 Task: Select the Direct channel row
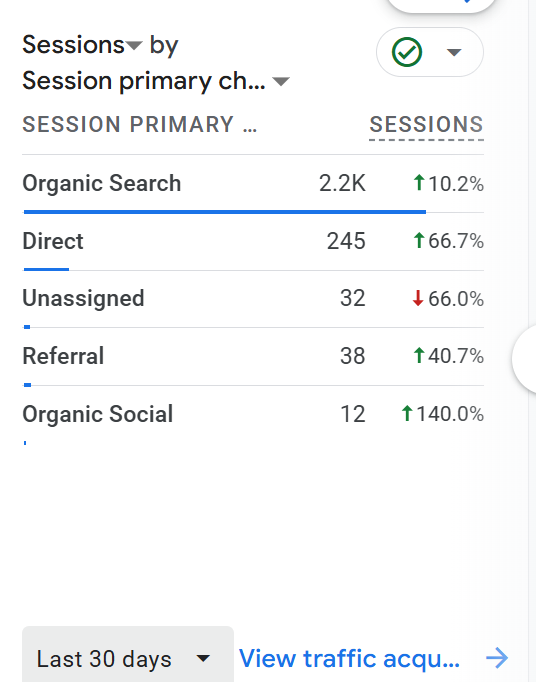pyautogui.click(x=253, y=242)
